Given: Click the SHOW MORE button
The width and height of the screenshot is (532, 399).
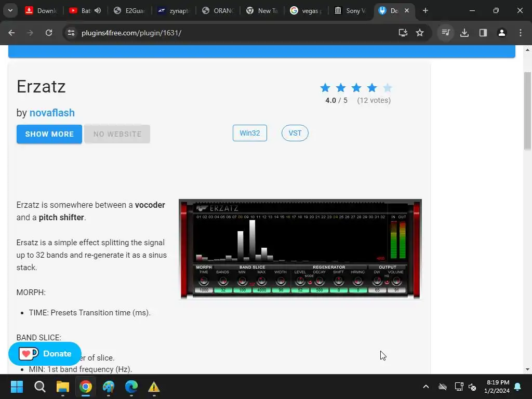Looking at the screenshot, I should tap(49, 134).
